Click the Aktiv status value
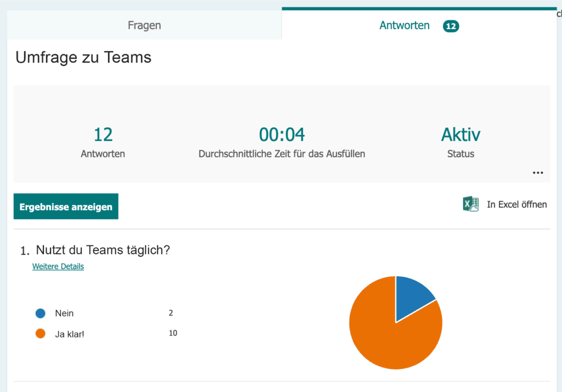562x392 pixels. tap(460, 135)
